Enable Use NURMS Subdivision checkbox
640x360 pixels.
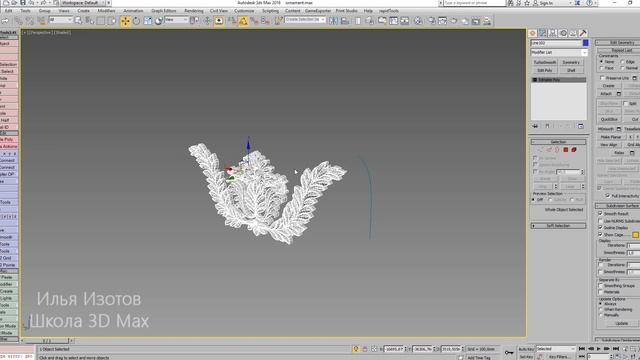click(x=600, y=221)
